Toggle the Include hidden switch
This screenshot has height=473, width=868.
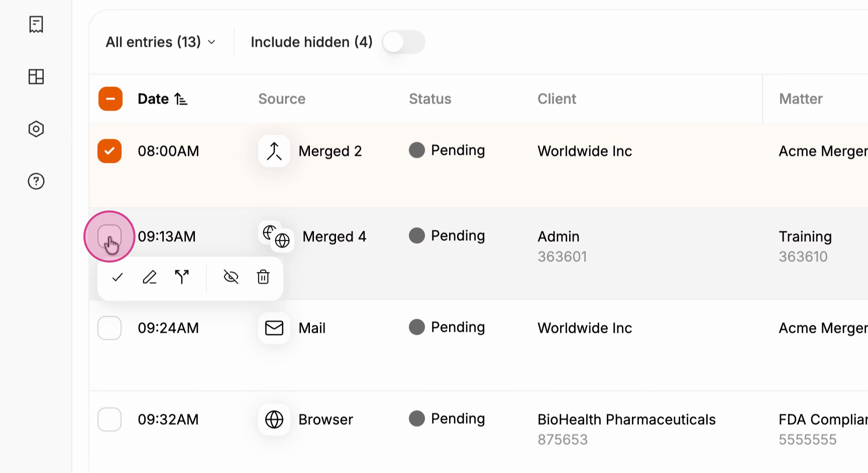click(x=403, y=42)
